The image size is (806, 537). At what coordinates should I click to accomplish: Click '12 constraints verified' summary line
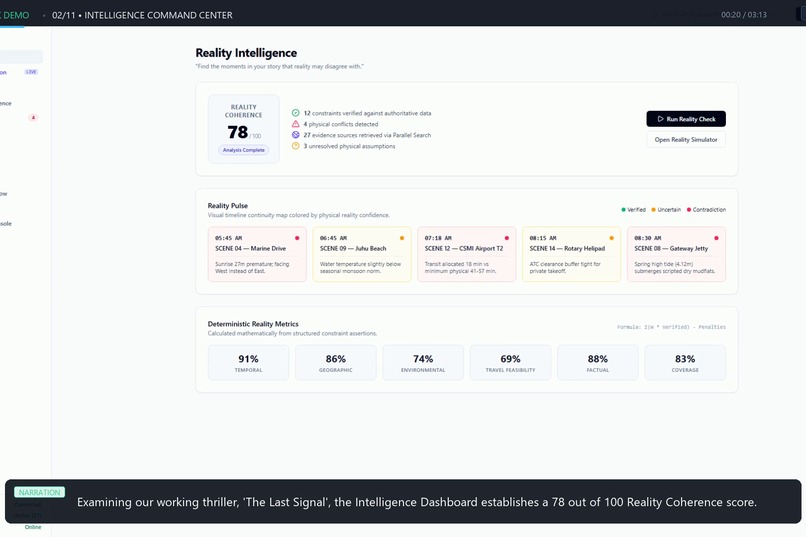[x=367, y=113]
